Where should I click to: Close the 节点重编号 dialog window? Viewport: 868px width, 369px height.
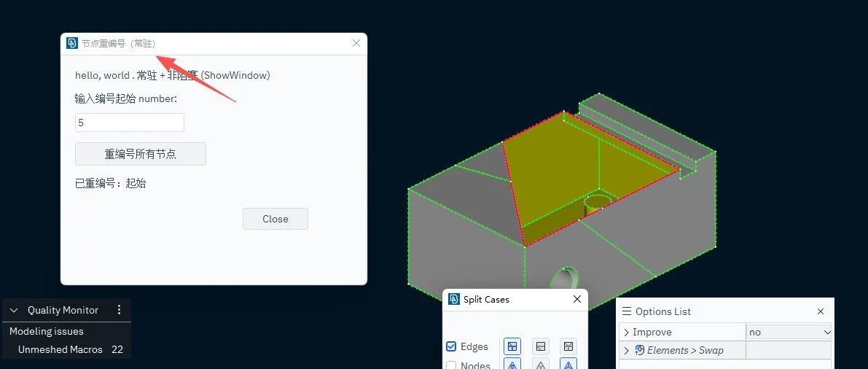(356, 43)
